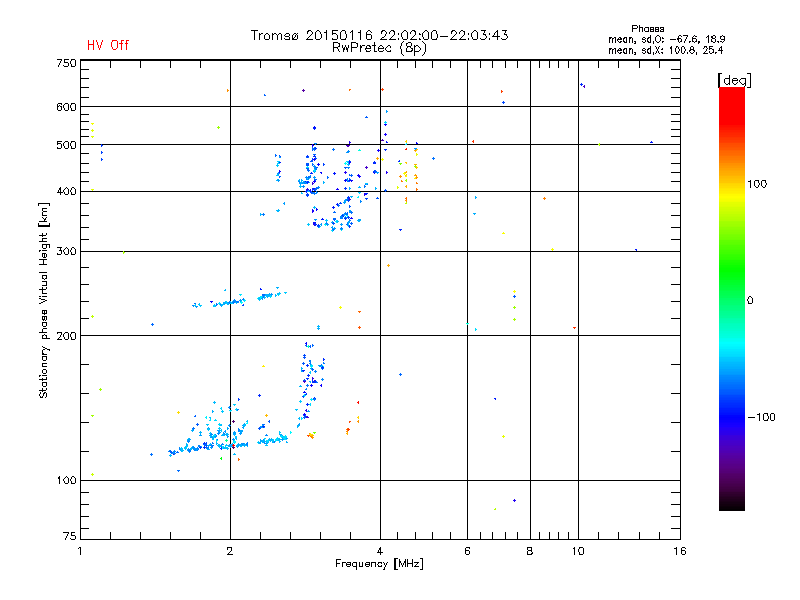Click the y-axis tick label '600'
This screenshot has height=600, width=800.
pos(66,107)
